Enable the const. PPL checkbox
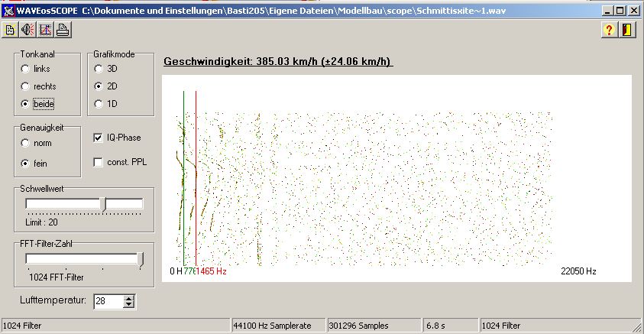 pyautogui.click(x=98, y=162)
